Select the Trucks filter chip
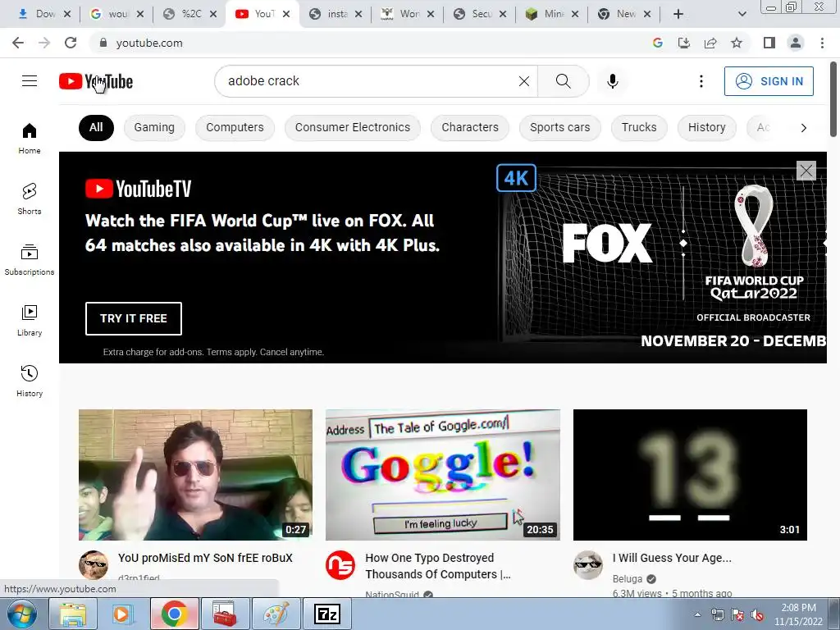 coord(639,127)
